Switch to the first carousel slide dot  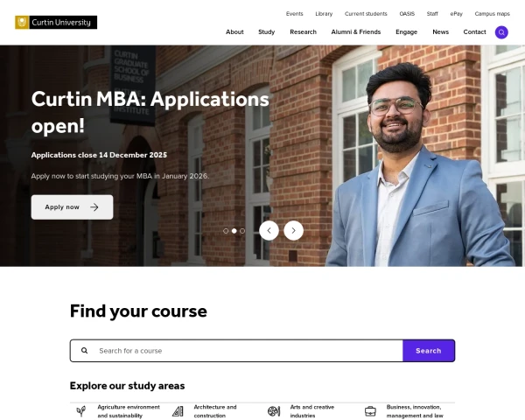click(226, 231)
